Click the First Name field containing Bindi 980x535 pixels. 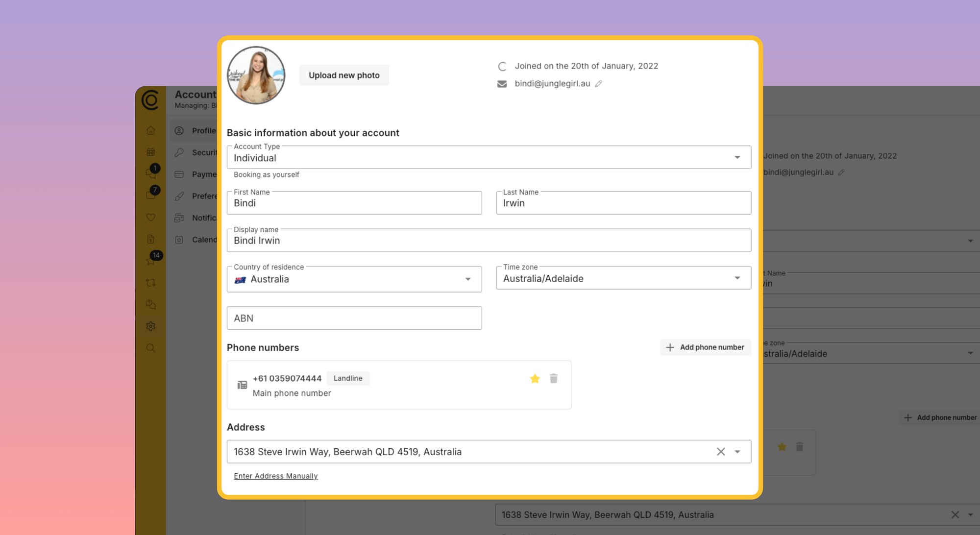pyautogui.click(x=354, y=203)
